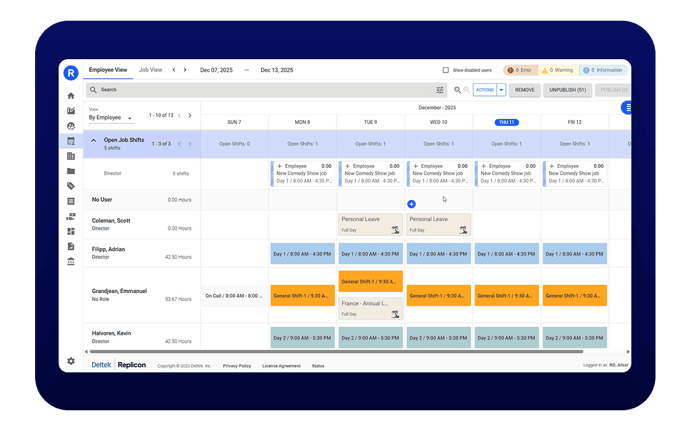Open the buildings sidebar icon
The image size is (690, 431).
pos(71,156)
